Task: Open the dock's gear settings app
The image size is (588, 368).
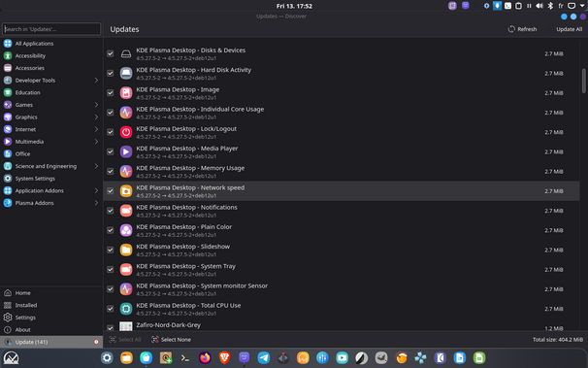Action: click(x=107, y=358)
